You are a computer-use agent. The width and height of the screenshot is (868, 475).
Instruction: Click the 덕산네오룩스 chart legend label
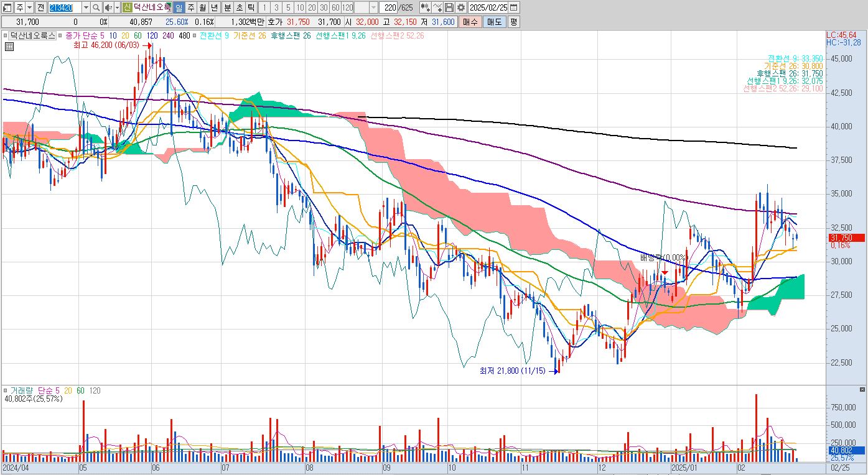[32, 35]
